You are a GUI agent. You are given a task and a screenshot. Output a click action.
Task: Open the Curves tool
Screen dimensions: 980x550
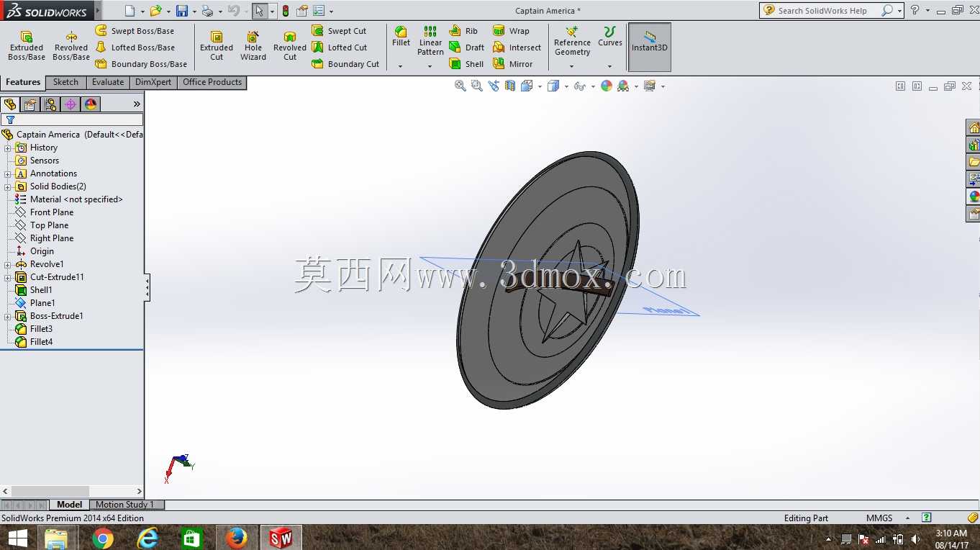tap(609, 37)
